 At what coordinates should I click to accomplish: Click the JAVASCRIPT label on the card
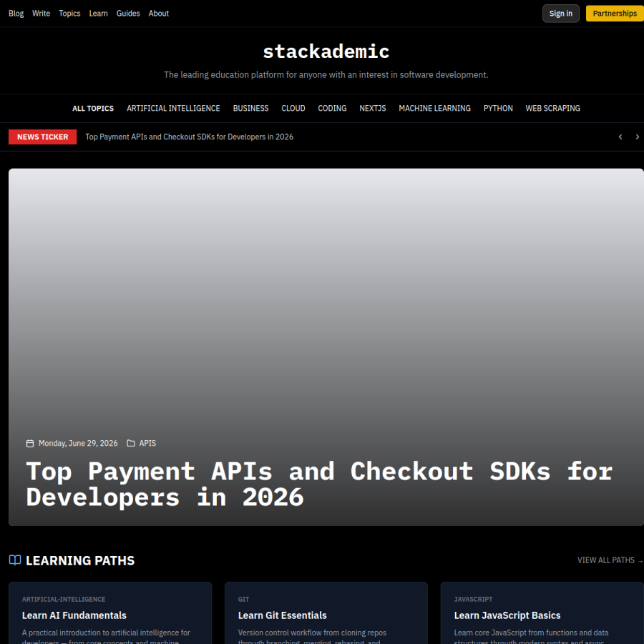[473, 599]
